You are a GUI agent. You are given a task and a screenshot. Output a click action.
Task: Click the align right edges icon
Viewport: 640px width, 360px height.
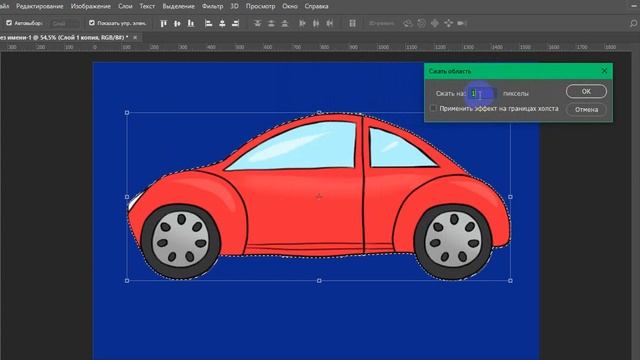(x=236, y=23)
